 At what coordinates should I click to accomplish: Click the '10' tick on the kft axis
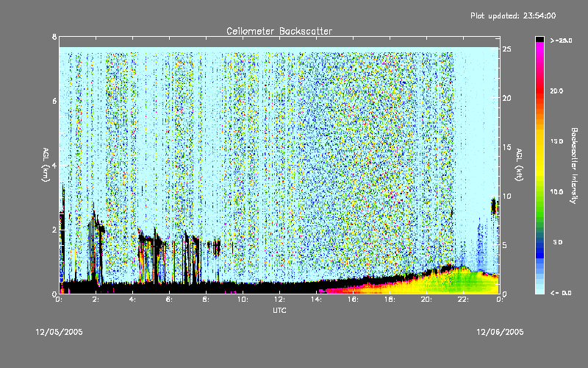tap(507, 196)
